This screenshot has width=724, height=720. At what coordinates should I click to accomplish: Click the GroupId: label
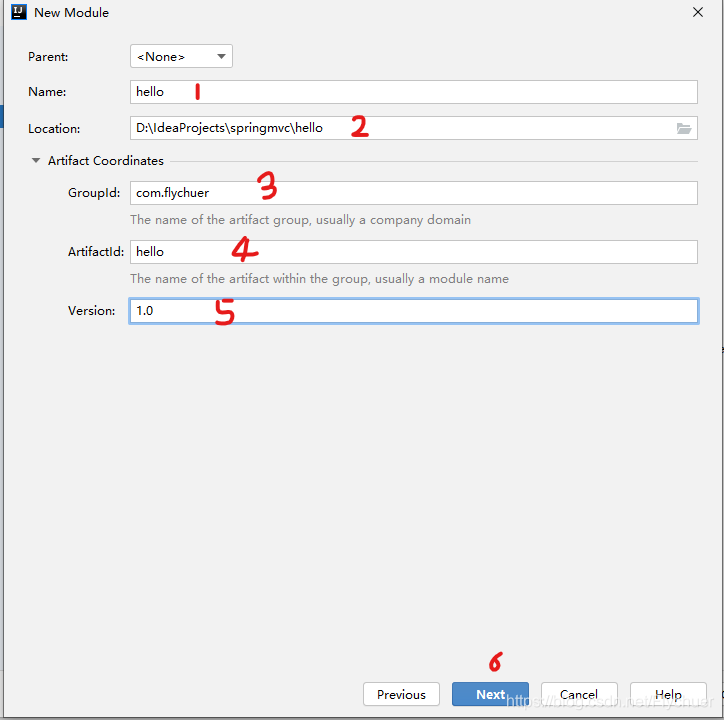[94, 193]
